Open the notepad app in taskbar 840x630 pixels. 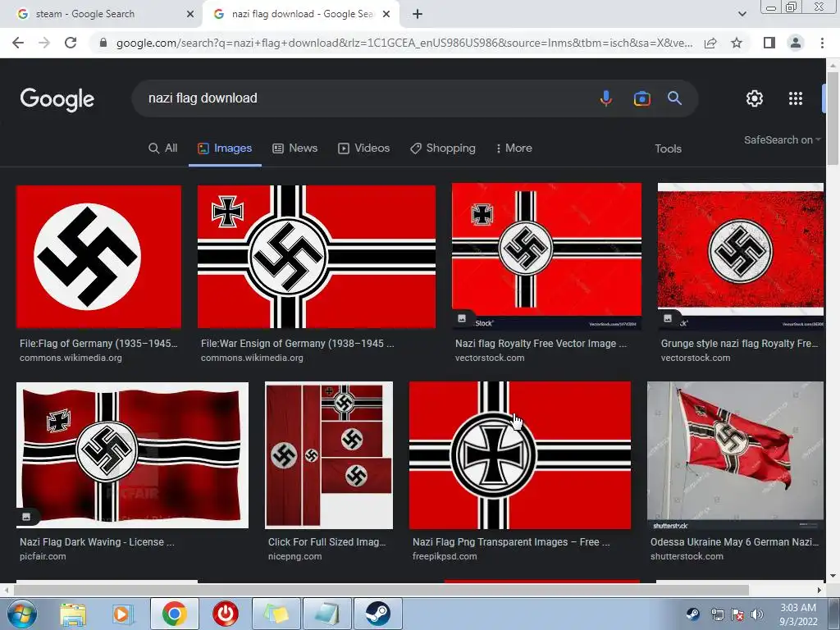point(326,614)
